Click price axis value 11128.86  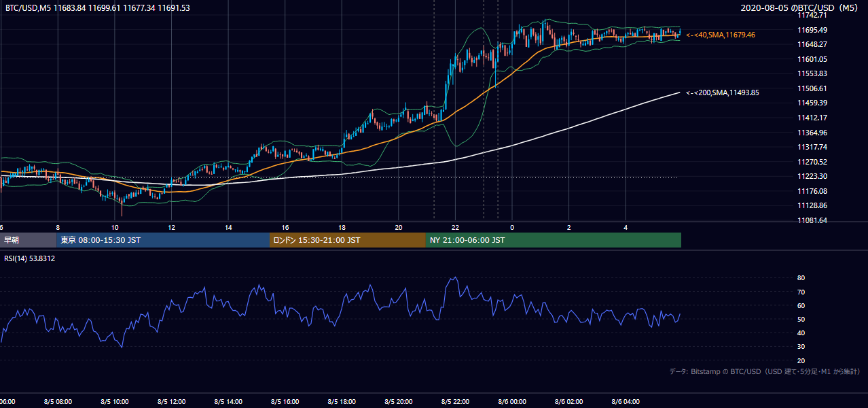(x=812, y=205)
